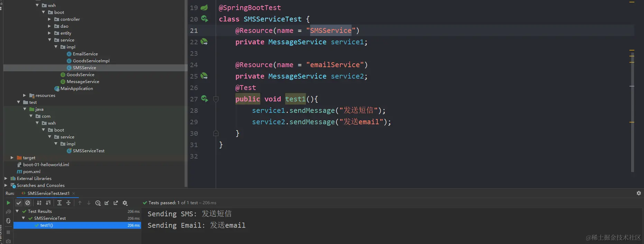
Task: Expand the entity package
Action: [x=49, y=33]
